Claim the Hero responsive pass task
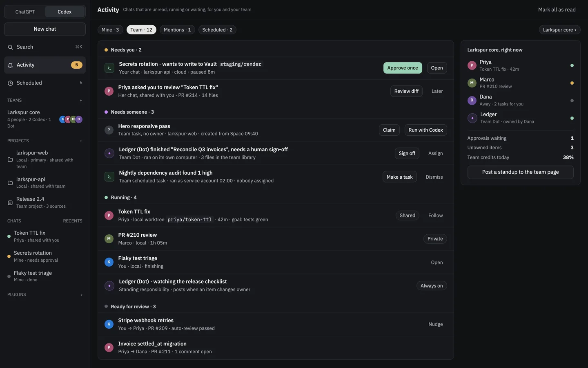 tap(389, 130)
